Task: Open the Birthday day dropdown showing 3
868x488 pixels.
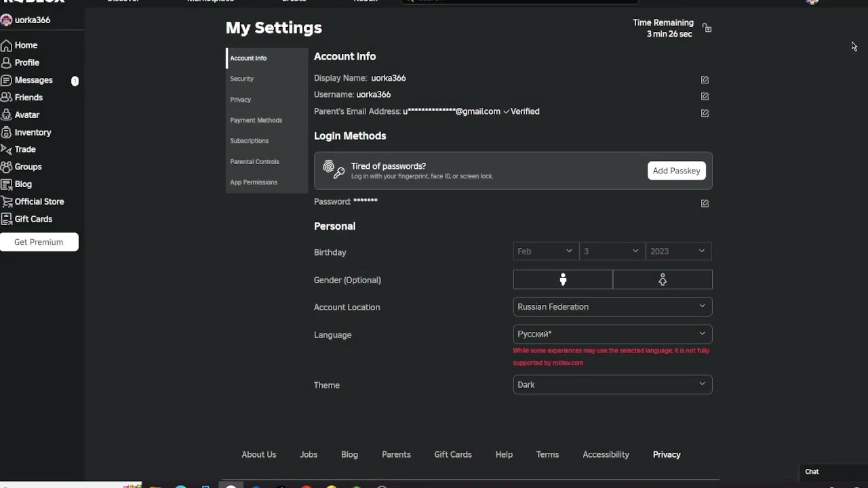Action: (x=612, y=251)
